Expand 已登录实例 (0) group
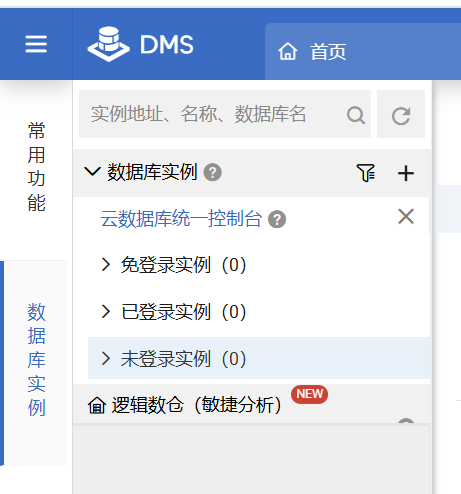Screen dimensions: 461x494 (x=105, y=312)
